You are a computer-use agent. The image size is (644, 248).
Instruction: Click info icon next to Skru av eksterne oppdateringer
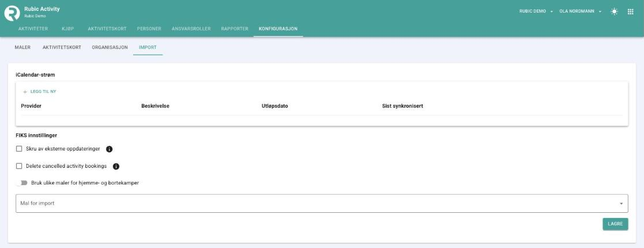click(x=109, y=149)
